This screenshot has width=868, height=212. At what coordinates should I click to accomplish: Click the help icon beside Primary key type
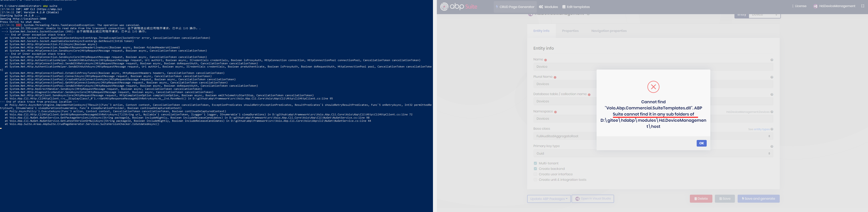tap(772, 147)
